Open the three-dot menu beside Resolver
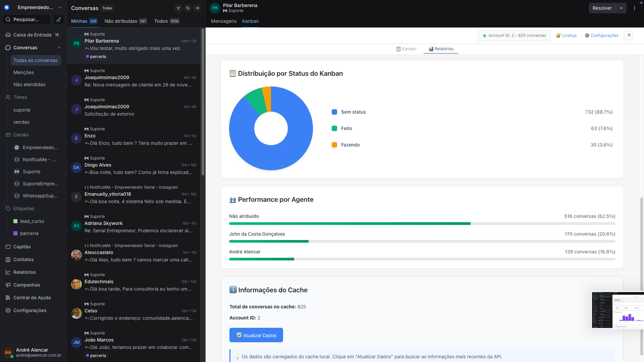The width and height of the screenshot is (644, 362). point(635,8)
